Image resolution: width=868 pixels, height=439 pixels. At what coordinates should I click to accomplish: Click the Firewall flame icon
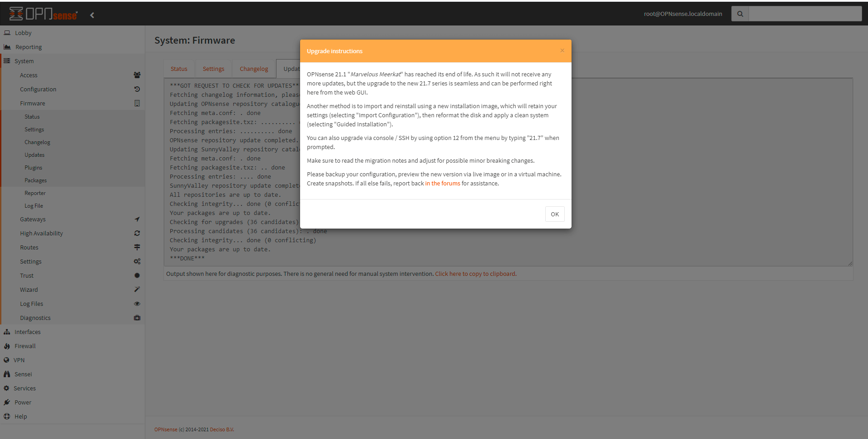(x=7, y=346)
